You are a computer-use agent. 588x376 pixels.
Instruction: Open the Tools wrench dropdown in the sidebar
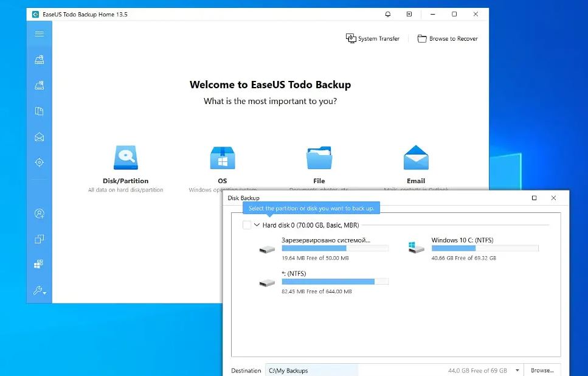tap(40, 290)
